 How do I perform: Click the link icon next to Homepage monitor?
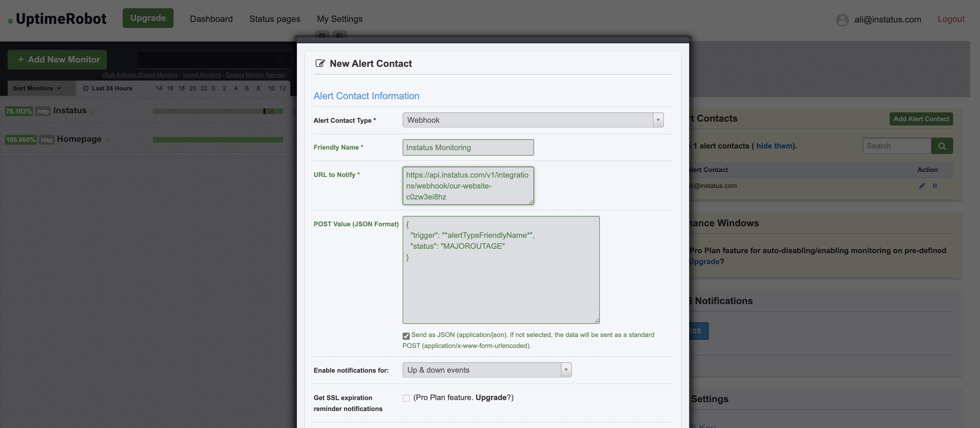coord(108,140)
